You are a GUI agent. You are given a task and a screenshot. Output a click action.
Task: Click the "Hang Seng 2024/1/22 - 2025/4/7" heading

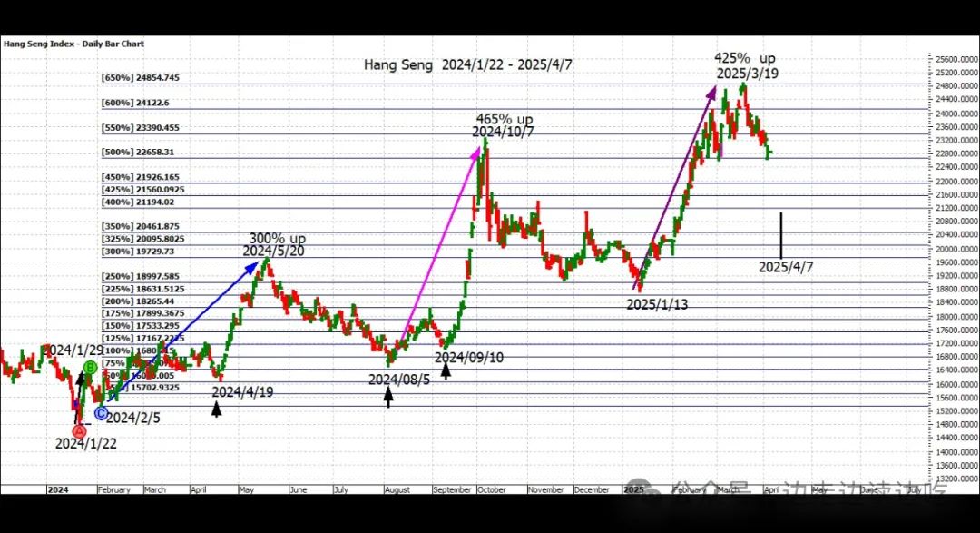[468, 65]
